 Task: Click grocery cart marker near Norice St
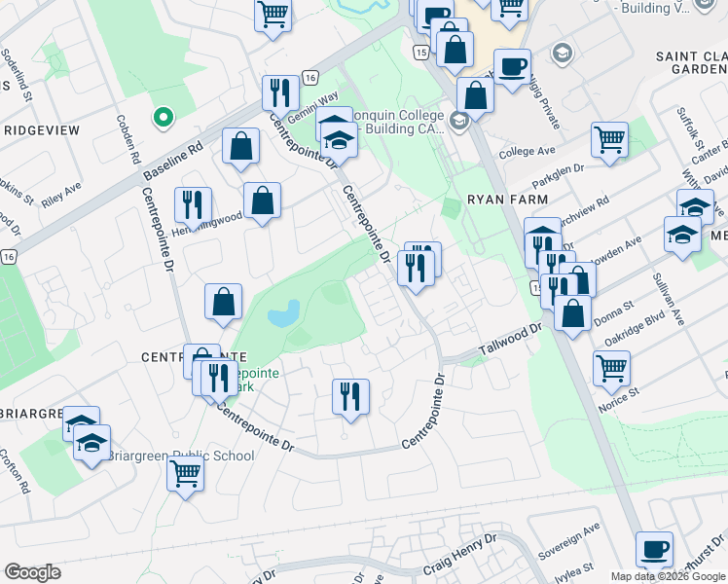point(611,373)
